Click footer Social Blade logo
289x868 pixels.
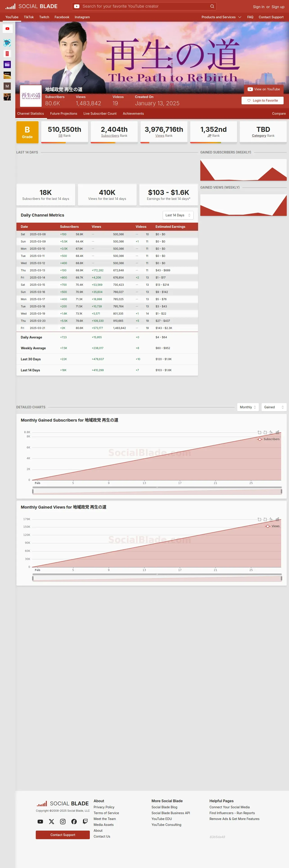63,803
